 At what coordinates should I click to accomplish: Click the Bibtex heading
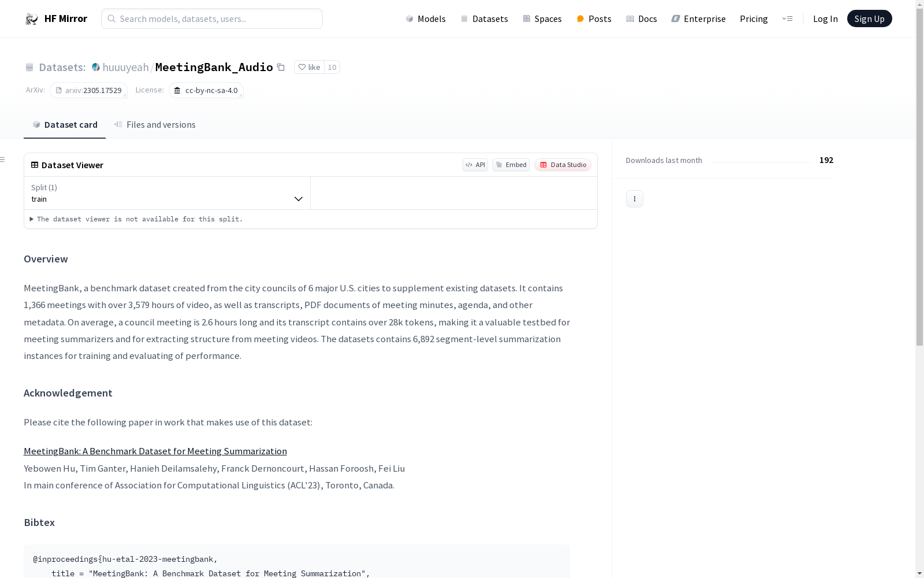39,523
